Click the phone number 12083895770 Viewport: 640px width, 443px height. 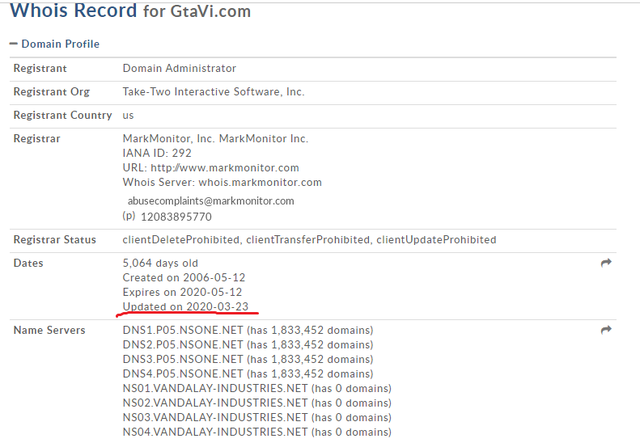pyautogui.click(x=177, y=216)
